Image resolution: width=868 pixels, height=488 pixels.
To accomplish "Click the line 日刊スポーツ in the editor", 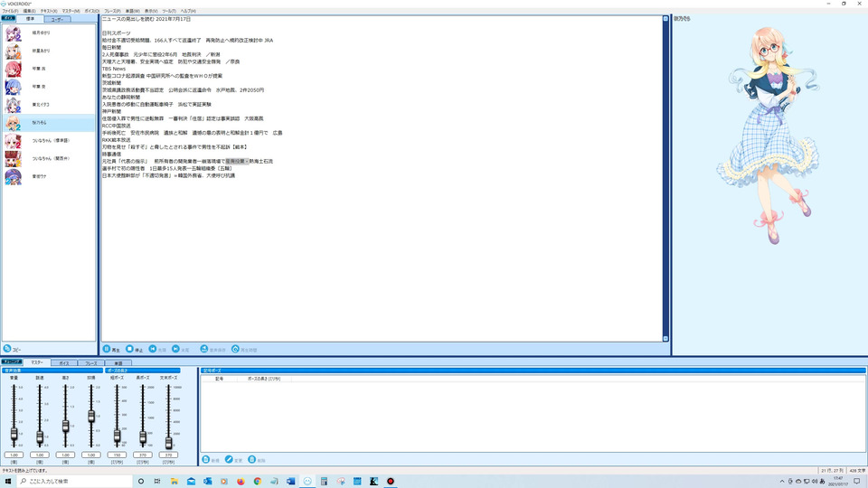I will click(117, 33).
